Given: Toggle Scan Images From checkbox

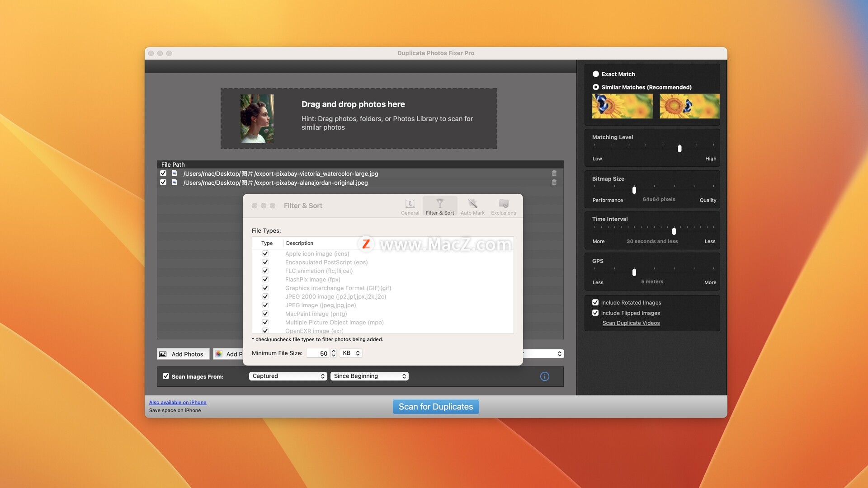Looking at the screenshot, I should 166,376.
